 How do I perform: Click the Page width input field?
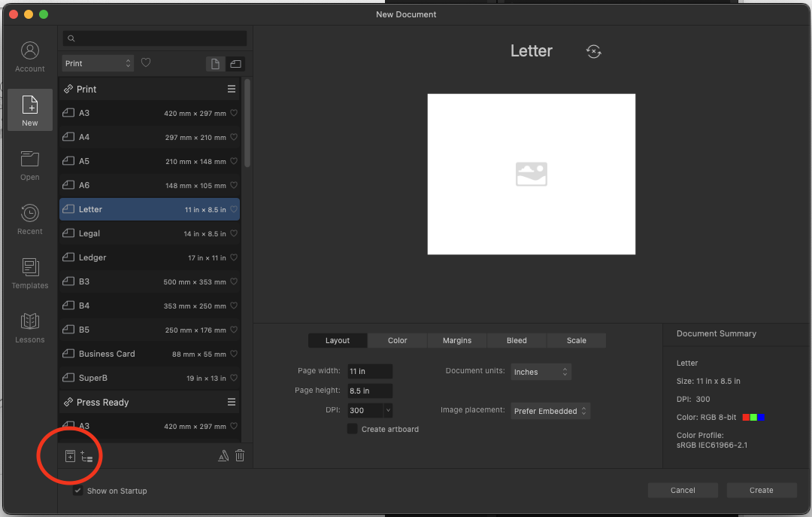369,371
